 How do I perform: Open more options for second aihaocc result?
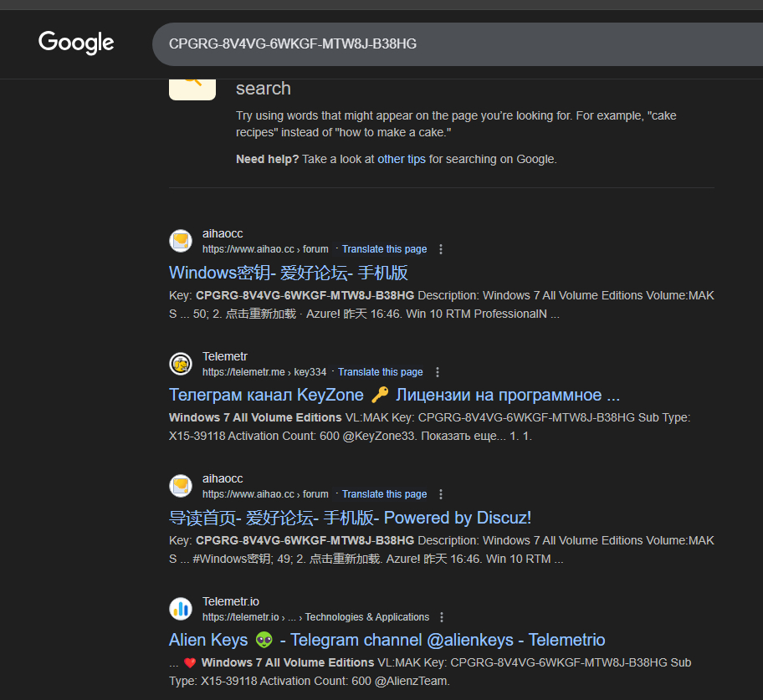pyautogui.click(x=441, y=494)
